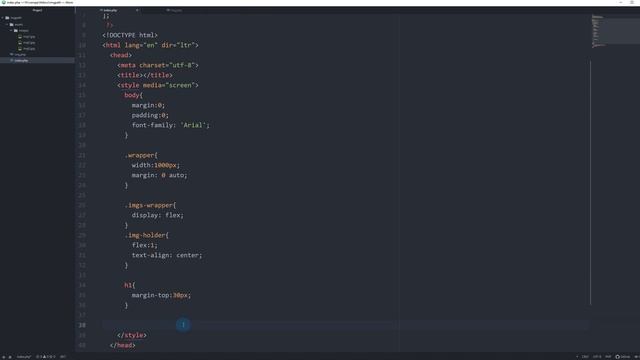Select the third-level folder icon in tree
Image resolution: width=640 pixels, height=360 pixels.
point(16,31)
